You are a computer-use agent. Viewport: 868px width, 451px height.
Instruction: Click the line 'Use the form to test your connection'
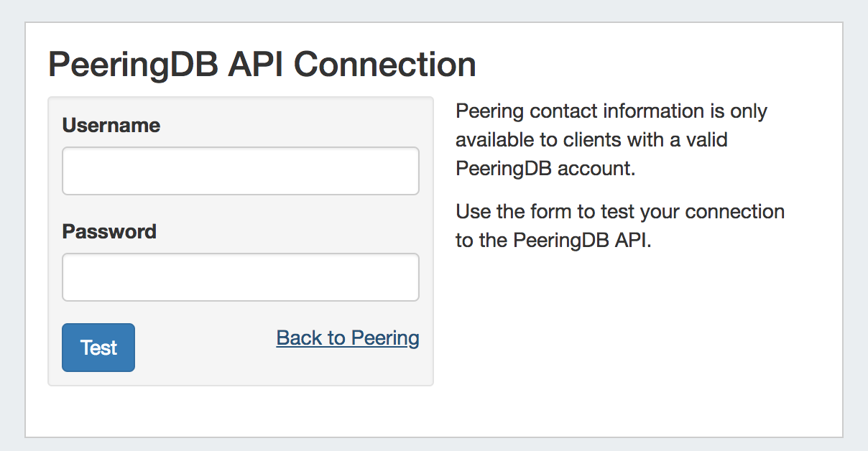pos(620,212)
